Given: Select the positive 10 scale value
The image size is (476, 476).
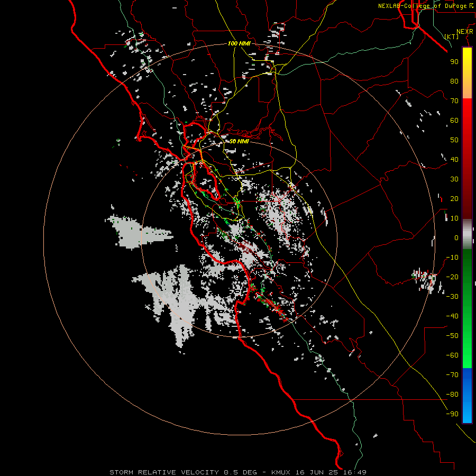Looking at the screenshot, I should [454, 218].
